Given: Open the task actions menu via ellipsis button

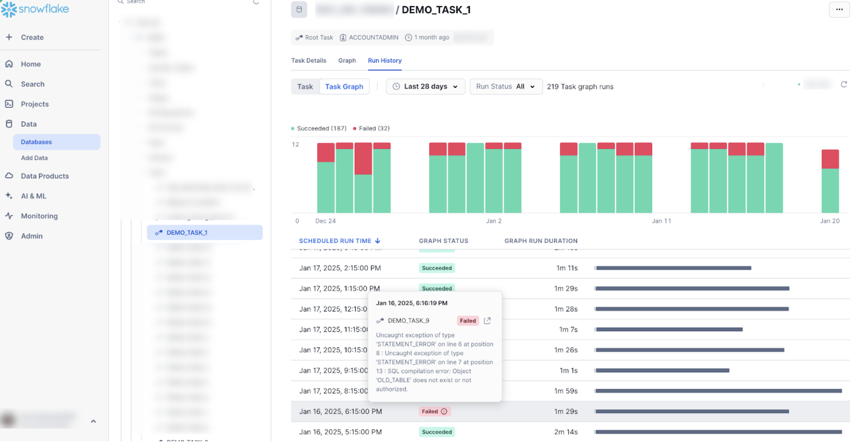Looking at the screenshot, I should click(839, 10).
